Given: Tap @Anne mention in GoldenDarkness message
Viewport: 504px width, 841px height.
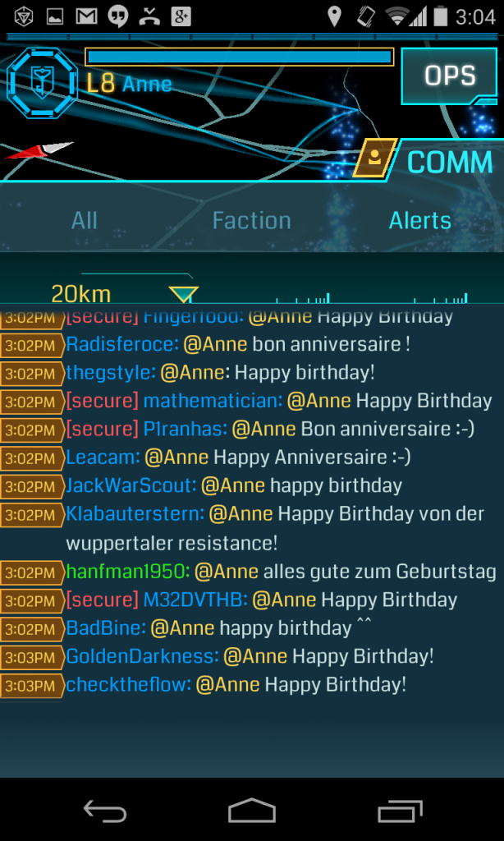Looking at the screenshot, I should coord(254,656).
